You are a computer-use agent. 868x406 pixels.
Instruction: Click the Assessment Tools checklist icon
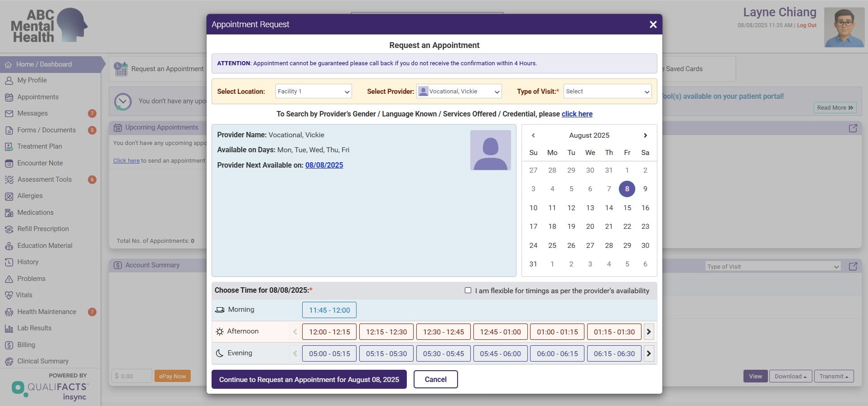click(9, 180)
